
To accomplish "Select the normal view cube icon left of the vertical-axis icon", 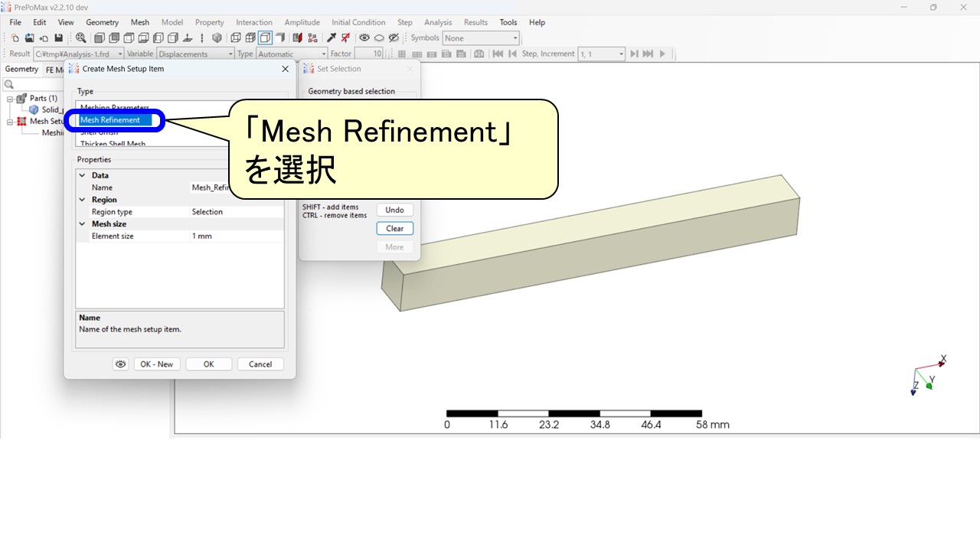I will coord(187,37).
